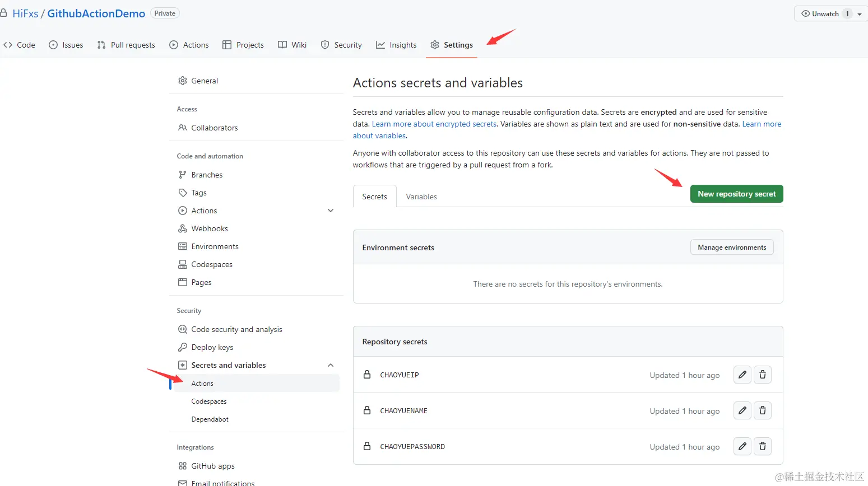Click the people icon beside Collaborators

(183, 128)
